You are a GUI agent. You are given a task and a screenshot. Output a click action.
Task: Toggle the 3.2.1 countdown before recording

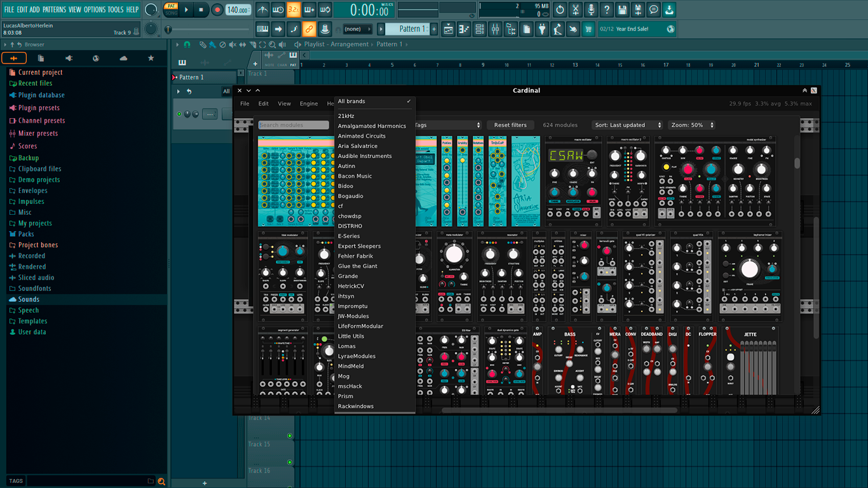point(293,10)
